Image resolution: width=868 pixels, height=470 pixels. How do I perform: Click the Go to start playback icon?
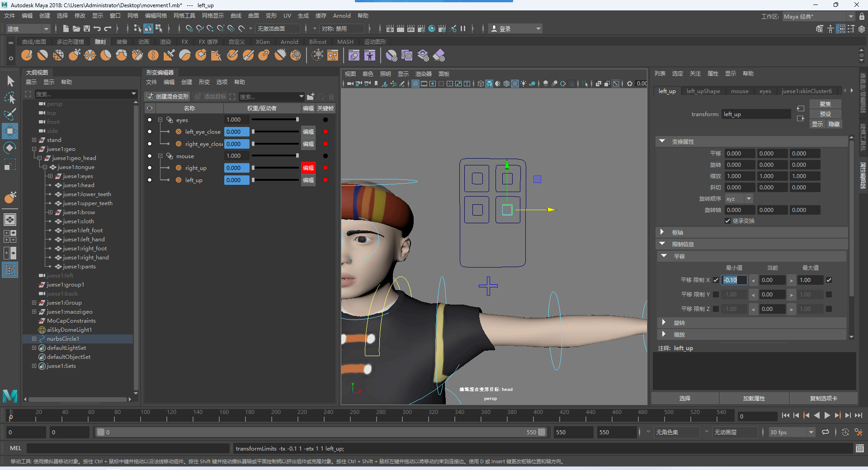tap(785, 415)
